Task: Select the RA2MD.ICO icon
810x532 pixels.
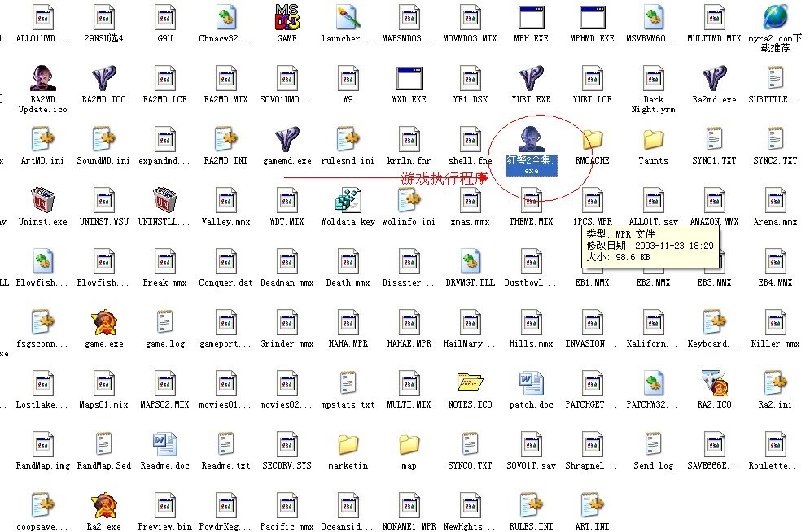Action: [104, 78]
